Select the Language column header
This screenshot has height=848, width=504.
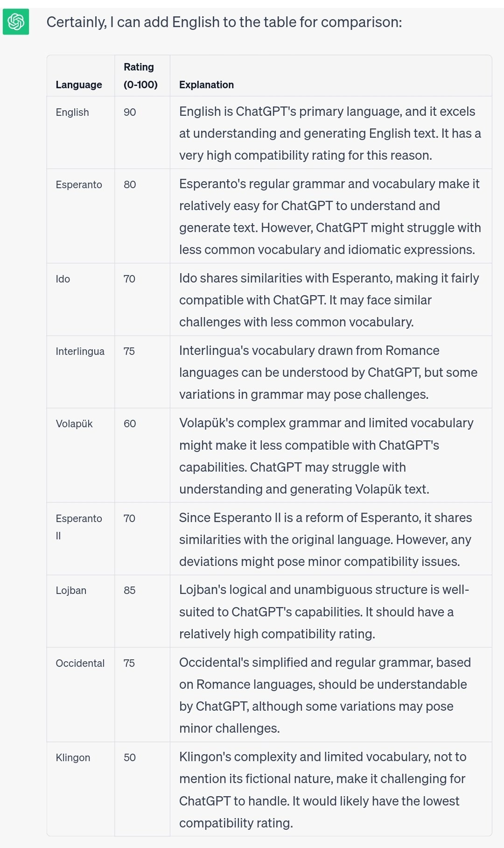(79, 85)
